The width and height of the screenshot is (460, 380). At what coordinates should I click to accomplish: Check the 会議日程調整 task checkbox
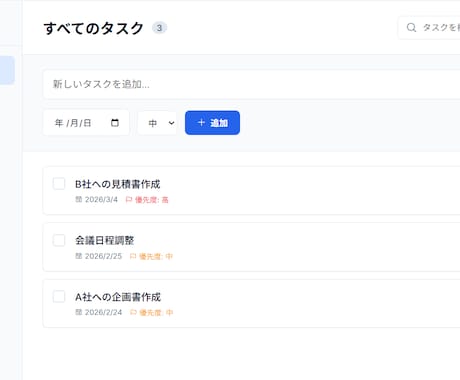tap(59, 240)
